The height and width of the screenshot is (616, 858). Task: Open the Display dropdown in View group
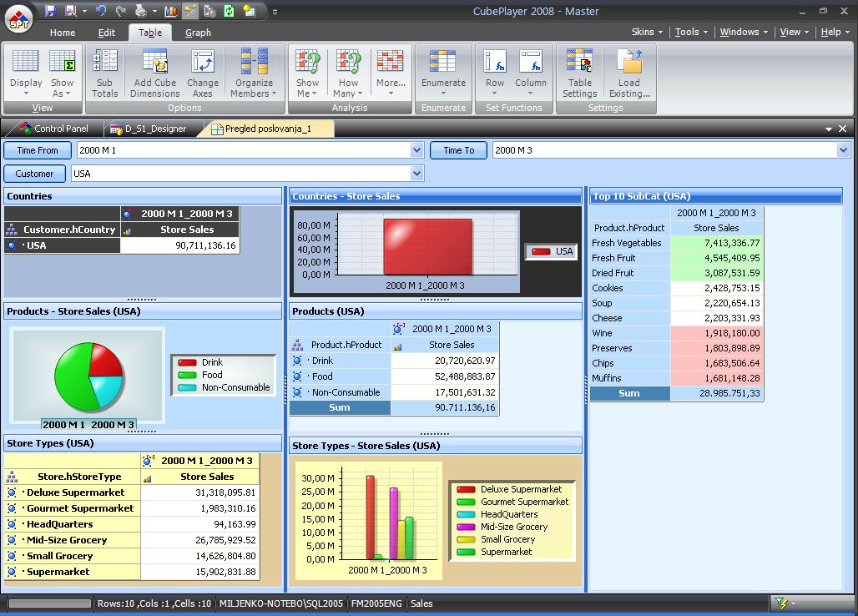26,73
